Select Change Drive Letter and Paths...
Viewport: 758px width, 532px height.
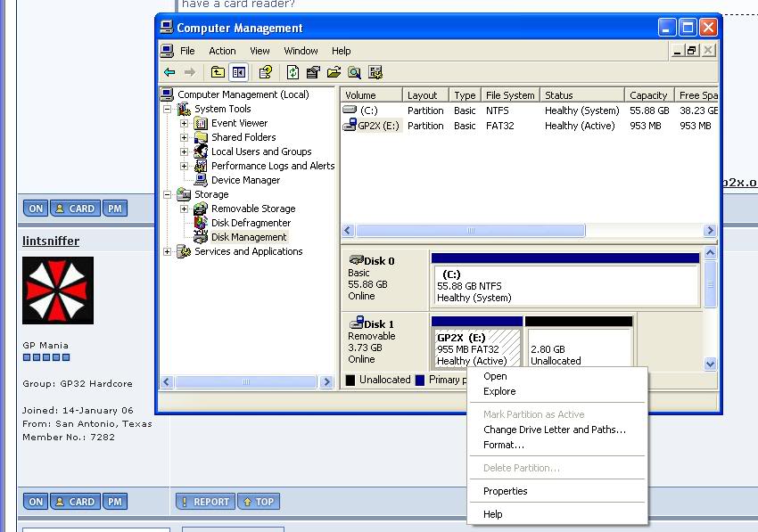[554, 430]
